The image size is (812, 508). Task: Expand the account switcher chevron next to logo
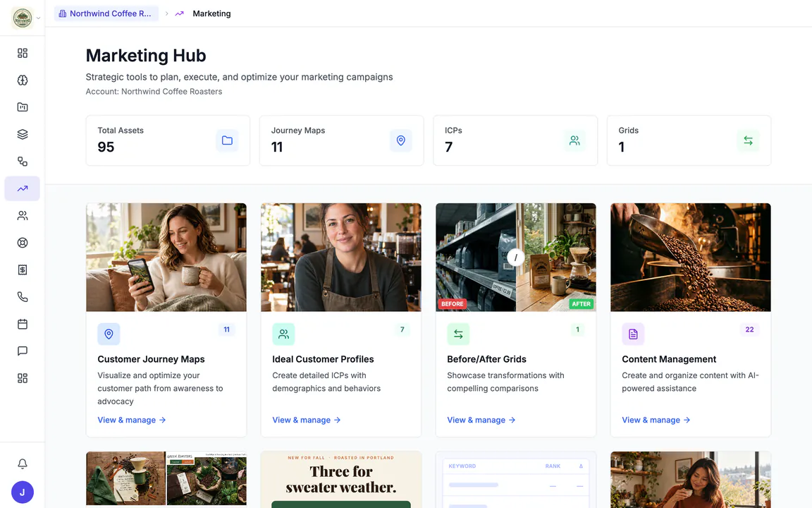[x=38, y=18]
